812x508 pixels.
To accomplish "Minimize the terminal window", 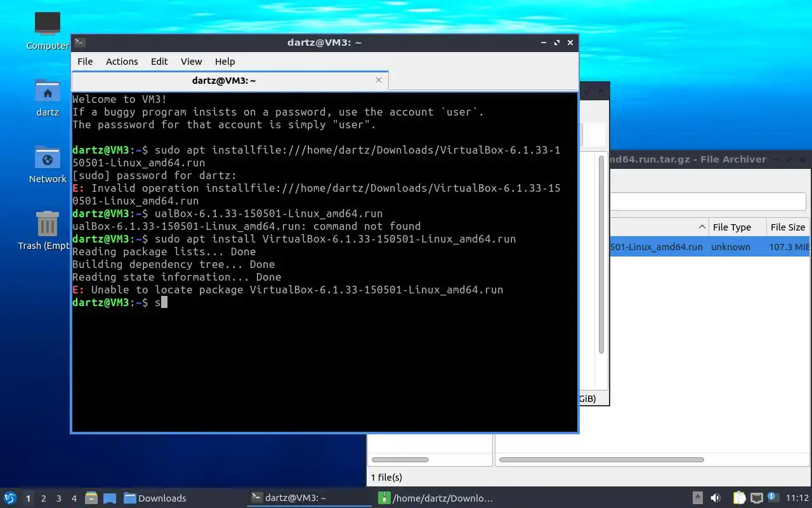I will coord(544,43).
